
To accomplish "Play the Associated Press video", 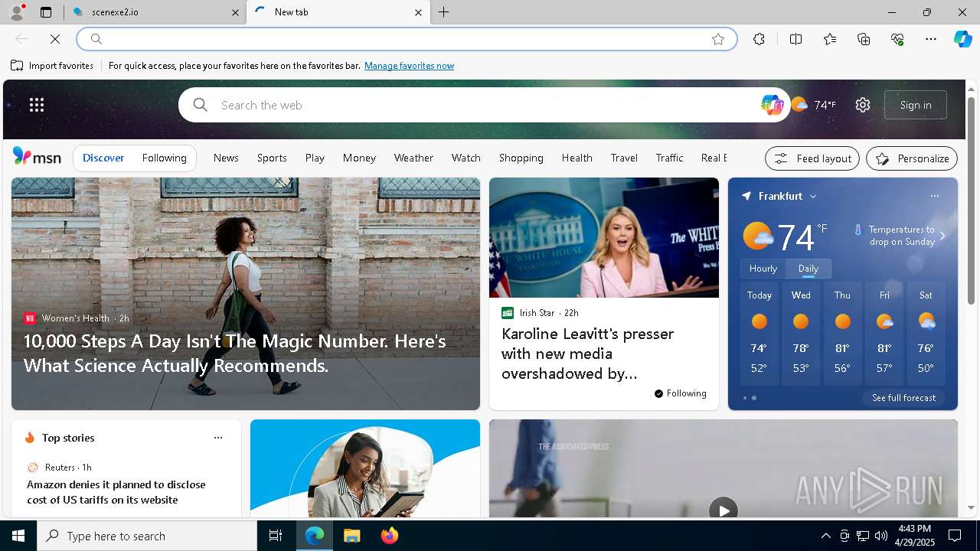I will click(x=723, y=510).
